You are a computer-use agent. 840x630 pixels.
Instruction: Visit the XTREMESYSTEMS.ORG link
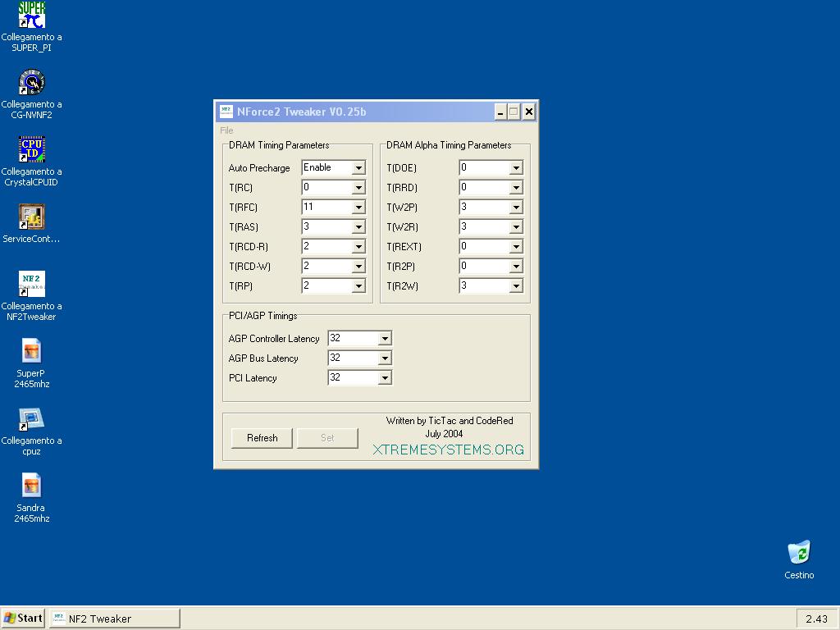(449, 450)
